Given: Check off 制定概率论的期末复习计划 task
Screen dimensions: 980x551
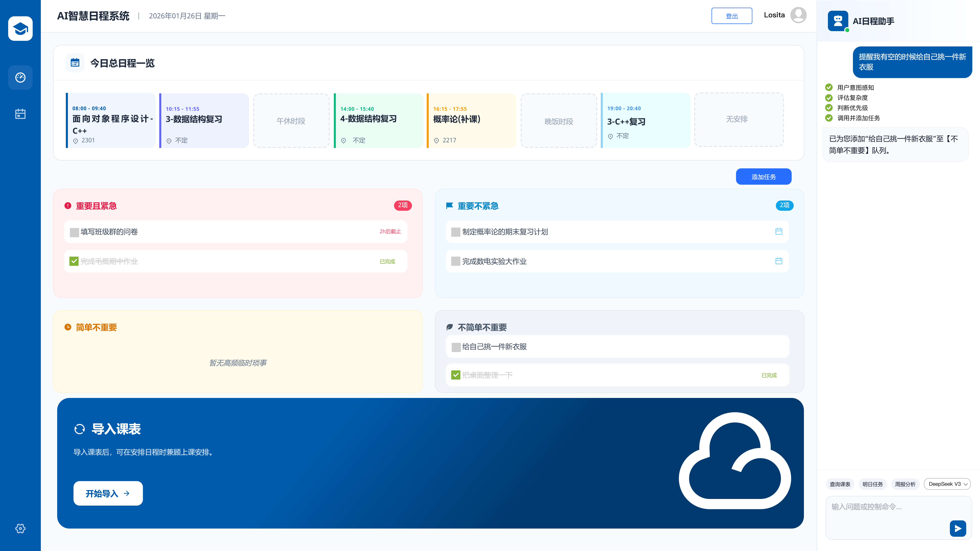Looking at the screenshot, I should [x=455, y=232].
